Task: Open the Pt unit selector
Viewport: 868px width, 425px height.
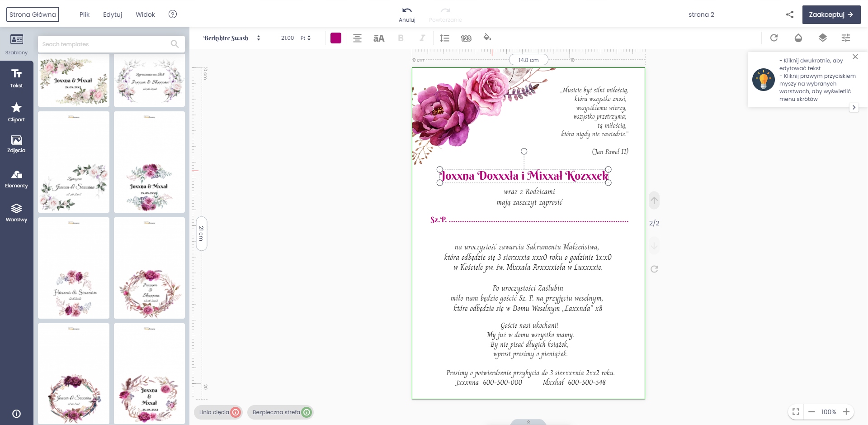Action: [306, 38]
